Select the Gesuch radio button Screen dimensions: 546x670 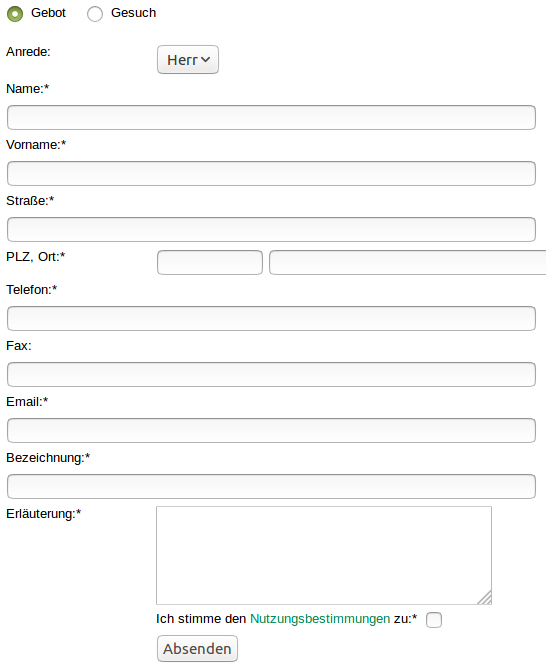[95, 14]
